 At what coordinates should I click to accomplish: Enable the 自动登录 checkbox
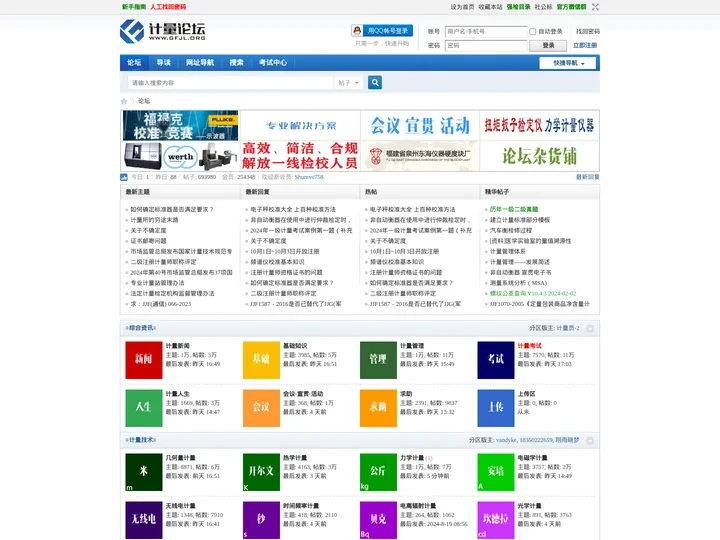[533, 32]
